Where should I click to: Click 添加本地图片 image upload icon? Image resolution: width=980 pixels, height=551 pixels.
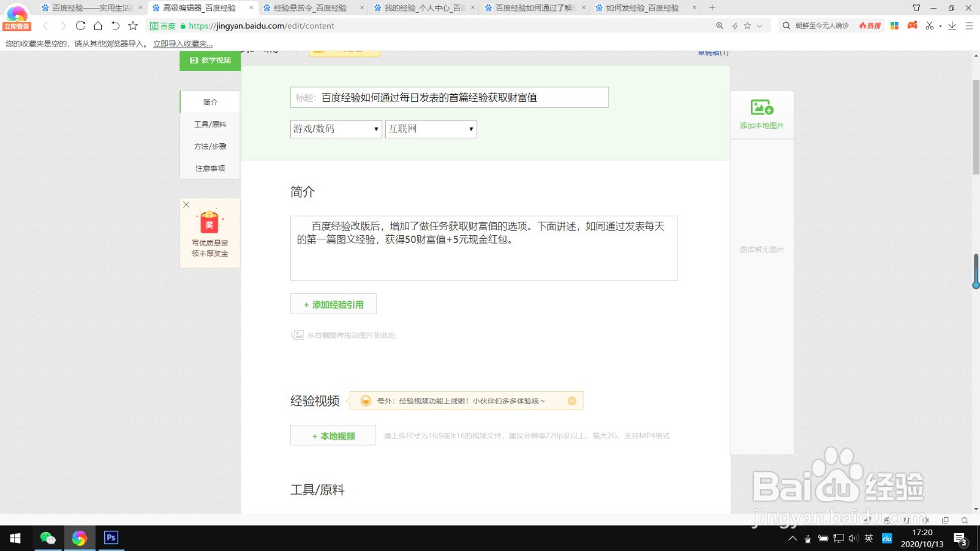(x=762, y=114)
